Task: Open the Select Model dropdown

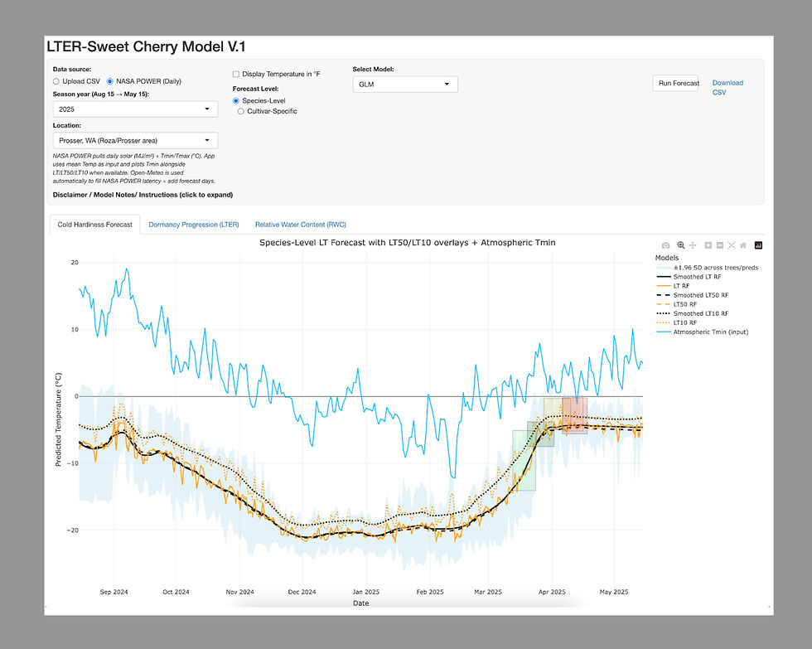Action: [405, 84]
